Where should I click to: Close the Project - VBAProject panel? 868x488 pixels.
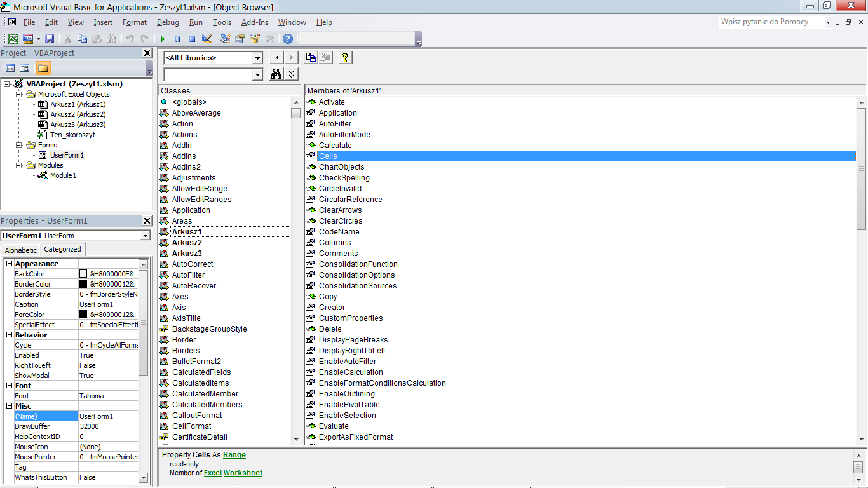click(x=147, y=53)
